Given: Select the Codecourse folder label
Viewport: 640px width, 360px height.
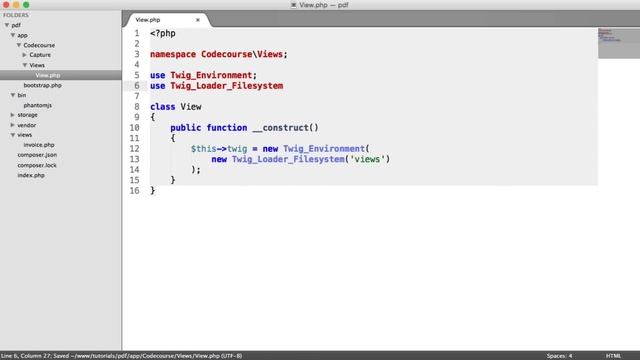Looking at the screenshot, I should (39, 45).
